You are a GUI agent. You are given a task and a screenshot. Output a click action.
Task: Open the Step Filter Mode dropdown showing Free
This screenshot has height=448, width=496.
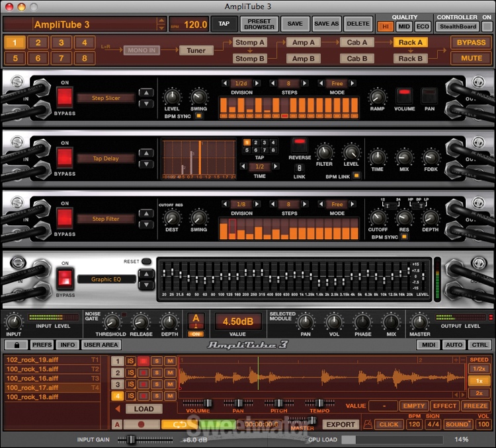pyautogui.click(x=337, y=204)
